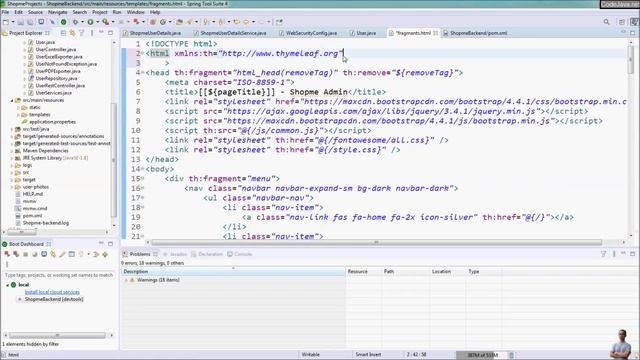Minimize the Boot Dashboard panel
Viewport: 640px width, 360px height.
101,244
